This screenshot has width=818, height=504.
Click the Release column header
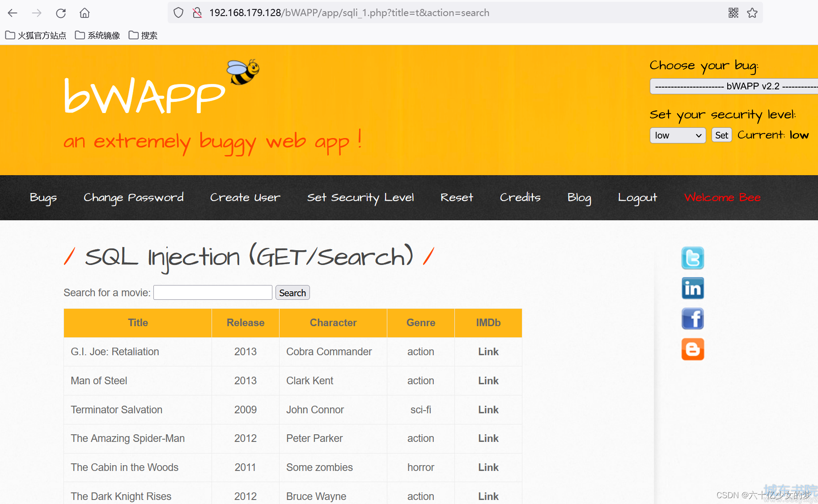[x=246, y=323]
